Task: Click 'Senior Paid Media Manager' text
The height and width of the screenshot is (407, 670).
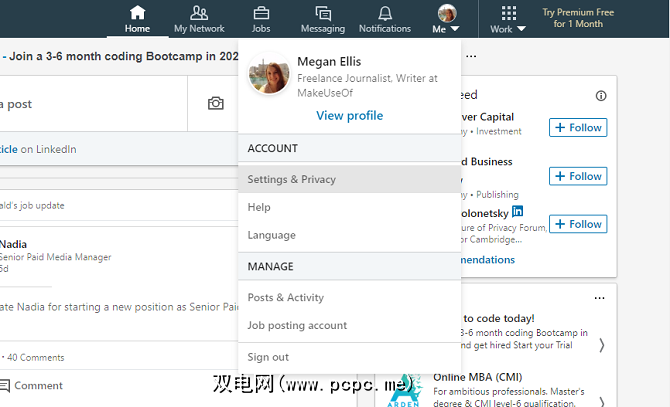Action: (56, 257)
